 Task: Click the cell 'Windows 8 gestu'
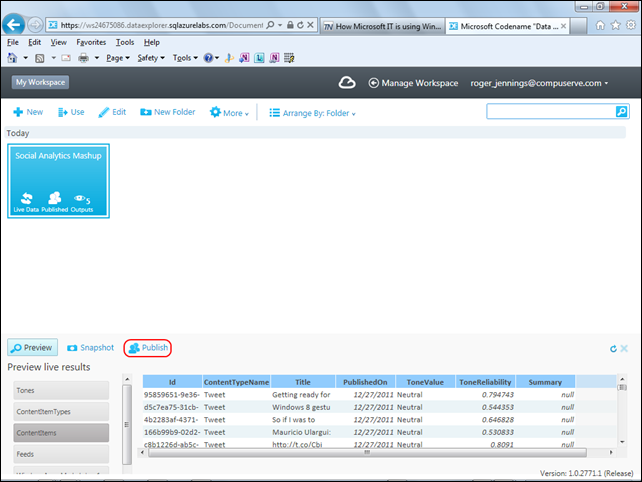(301, 407)
